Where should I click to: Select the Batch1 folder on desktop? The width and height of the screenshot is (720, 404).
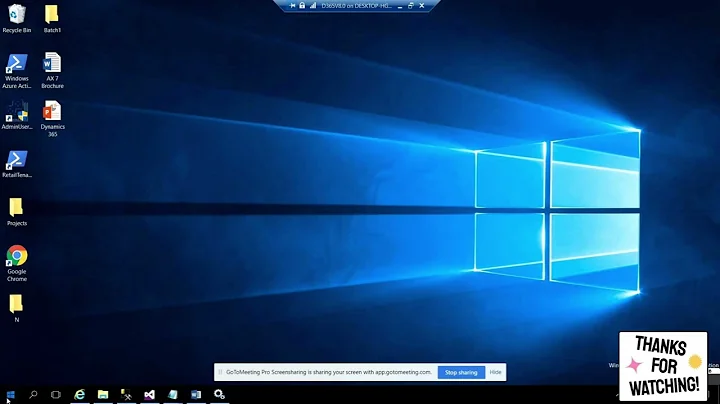[x=52, y=18]
